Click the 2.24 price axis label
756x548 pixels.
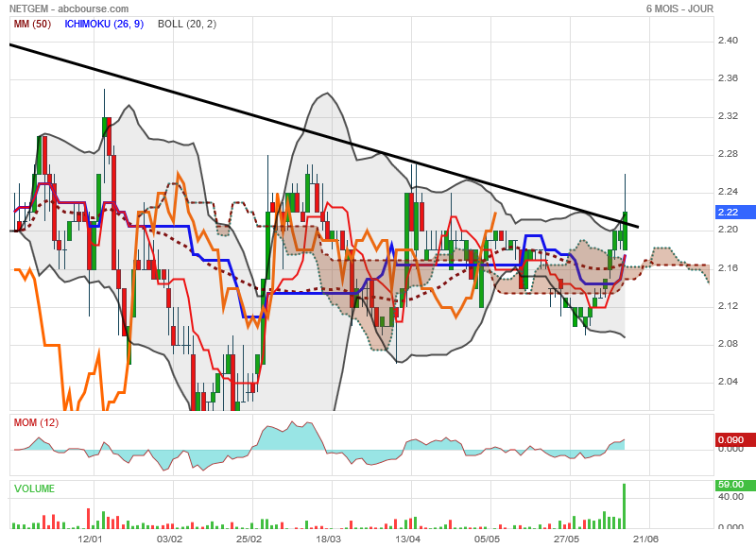click(x=728, y=192)
